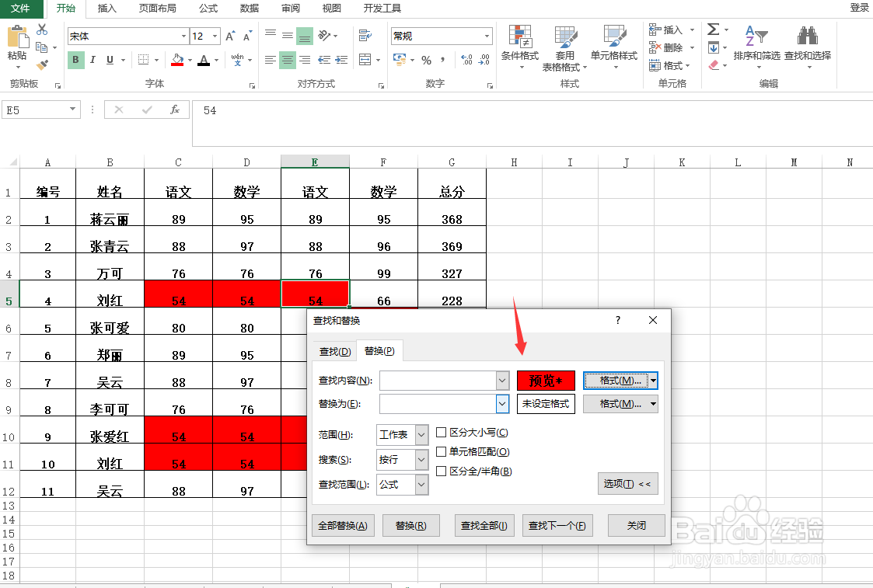Click red 预览* format preview
Screen dimensions: 873x588
(x=546, y=381)
